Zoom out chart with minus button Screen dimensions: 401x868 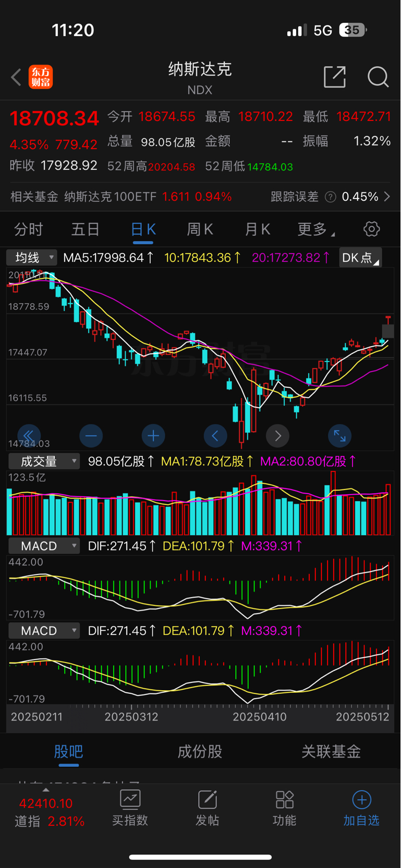point(91,435)
